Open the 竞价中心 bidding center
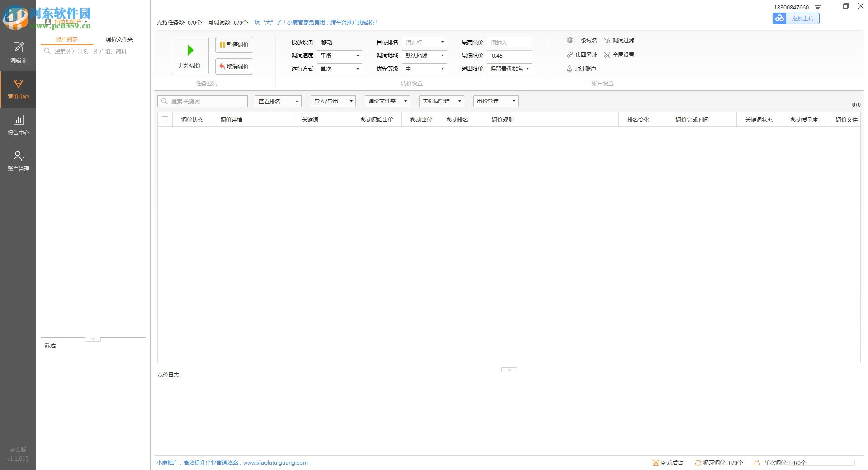 pos(18,89)
